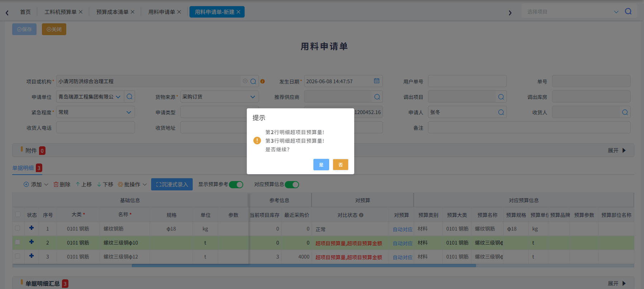The image size is (644, 289).
Task: Tick the select-all checkbox in table header
Action: coord(18,214)
